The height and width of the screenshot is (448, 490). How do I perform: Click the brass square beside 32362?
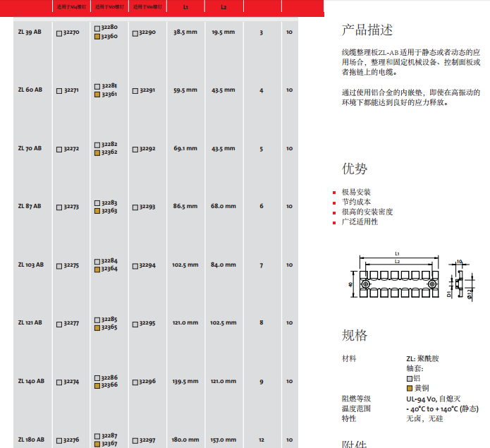(97, 152)
